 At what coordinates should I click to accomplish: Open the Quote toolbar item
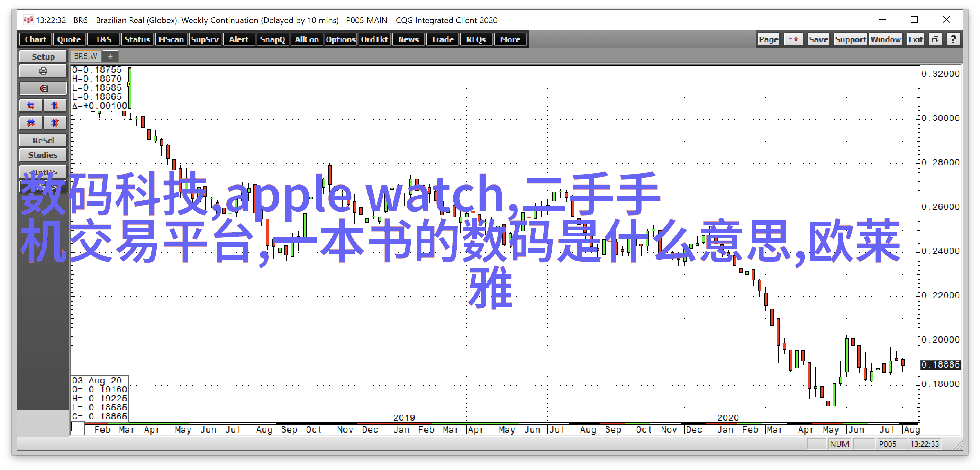coord(69,39)
